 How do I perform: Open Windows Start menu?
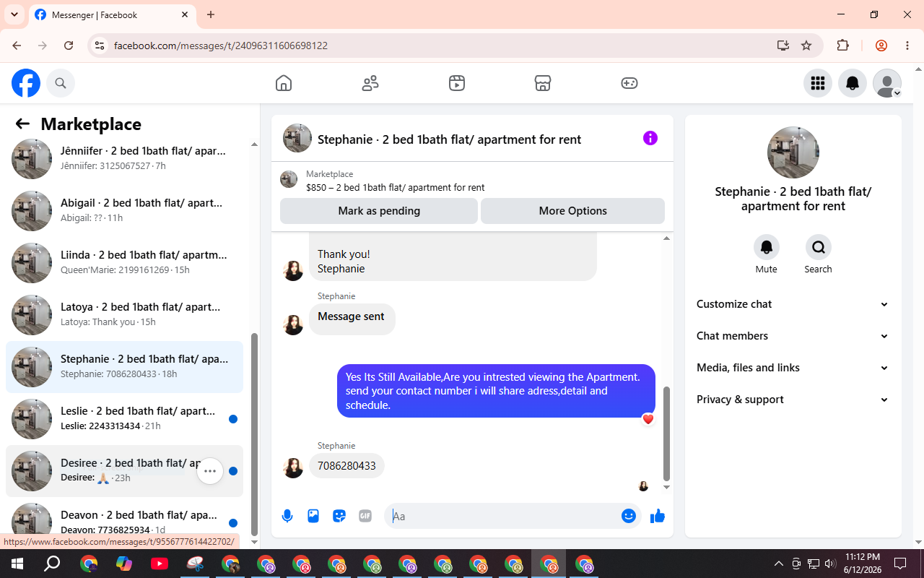tap(17, 564)
